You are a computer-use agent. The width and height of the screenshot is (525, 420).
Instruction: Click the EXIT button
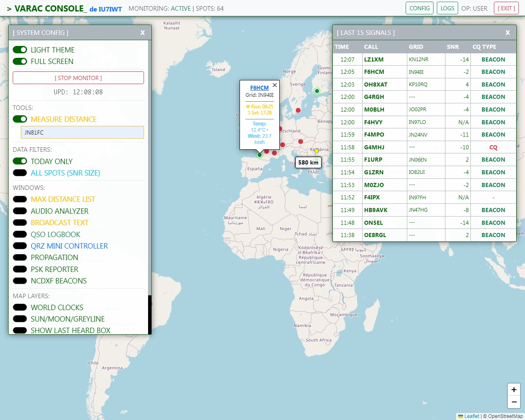pos(506,8)
